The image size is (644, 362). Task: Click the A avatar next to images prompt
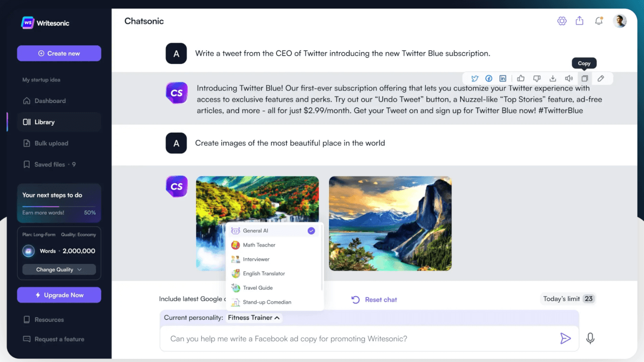(176, 143)
